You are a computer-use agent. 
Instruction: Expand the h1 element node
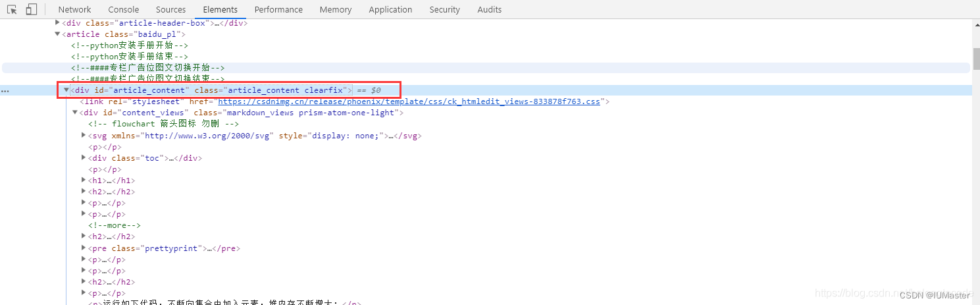[84, 180]
